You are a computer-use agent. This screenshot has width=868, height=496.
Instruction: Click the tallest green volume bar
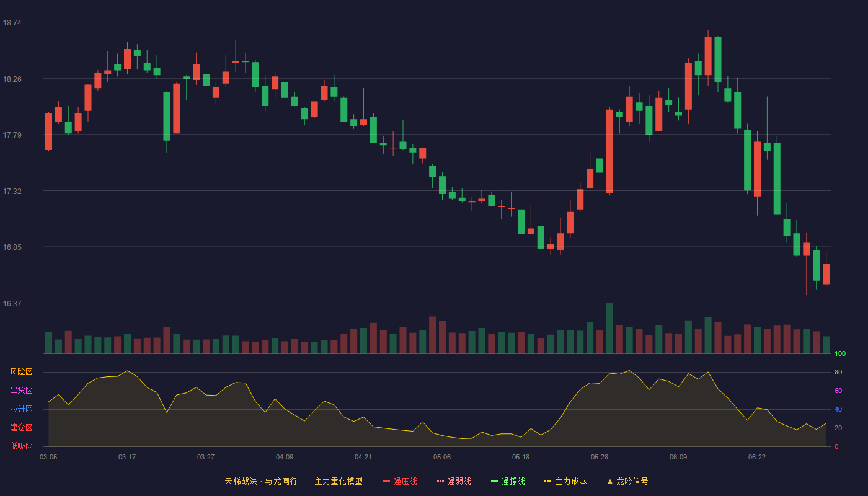(609, 328)
